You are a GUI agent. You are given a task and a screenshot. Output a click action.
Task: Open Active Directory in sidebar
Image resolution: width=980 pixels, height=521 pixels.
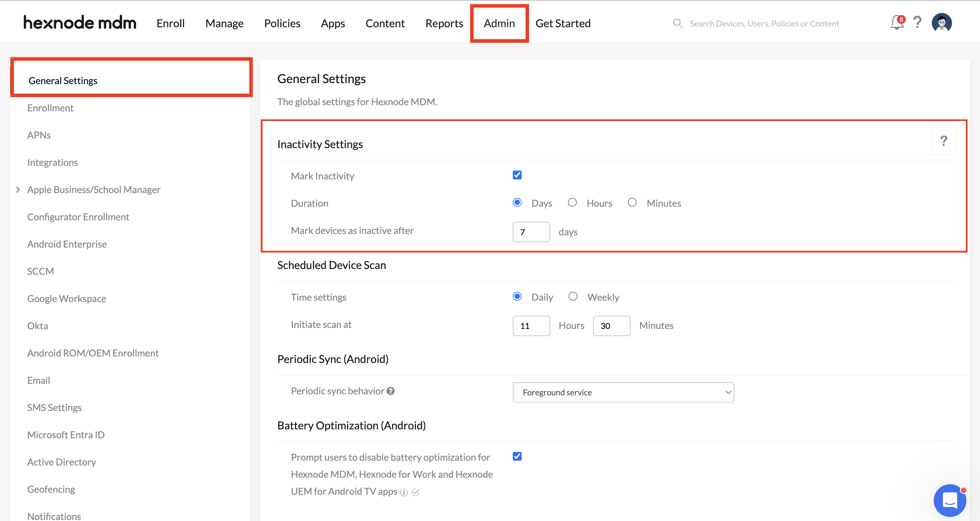[x=62, y=462]
